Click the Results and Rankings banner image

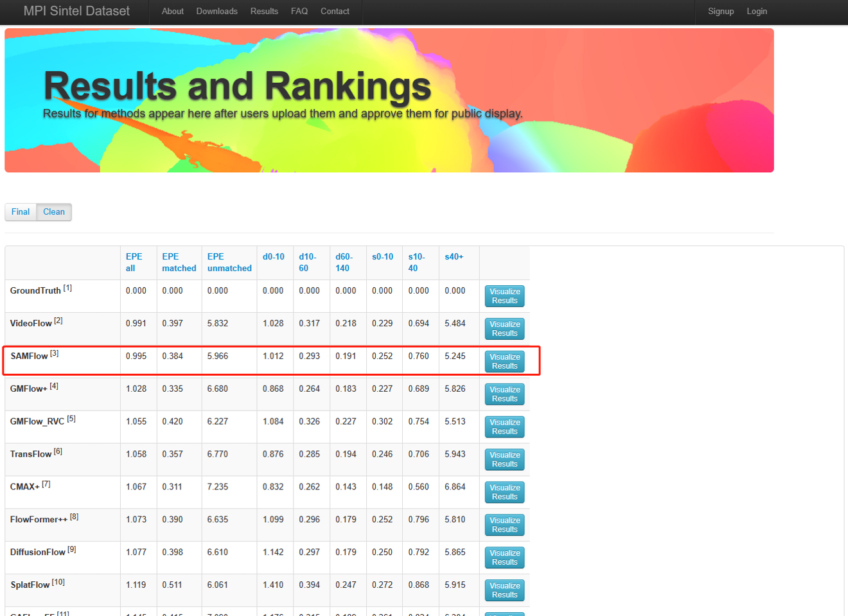click(389, 100)
